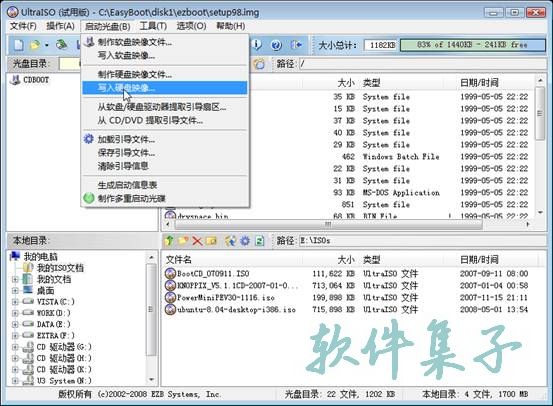Click the green disc icon beside 制作多重启动光碟

point(89,198)
